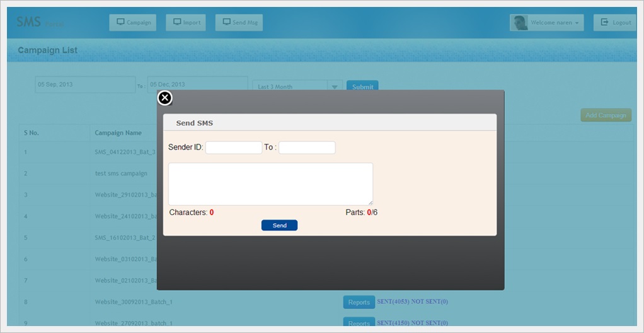Click the monitor icon on Send Msg button
644x333 pixels.
tap(226, 22)
